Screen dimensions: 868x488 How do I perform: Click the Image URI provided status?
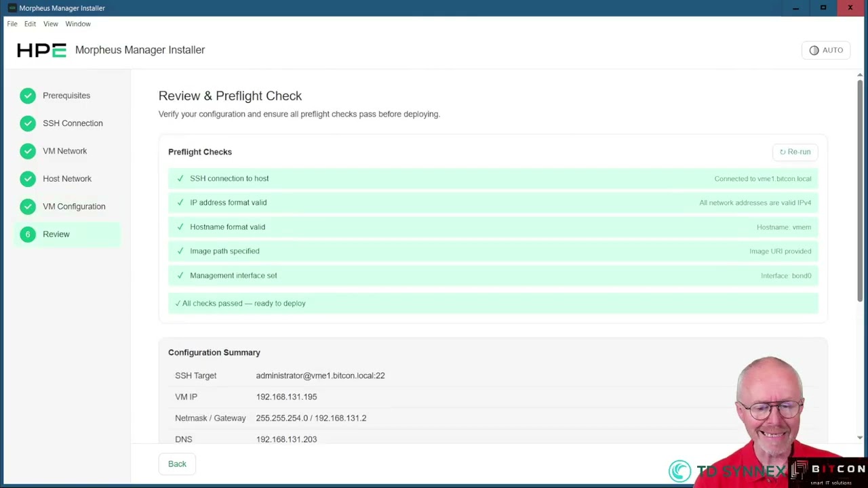[x=780, y=251]
